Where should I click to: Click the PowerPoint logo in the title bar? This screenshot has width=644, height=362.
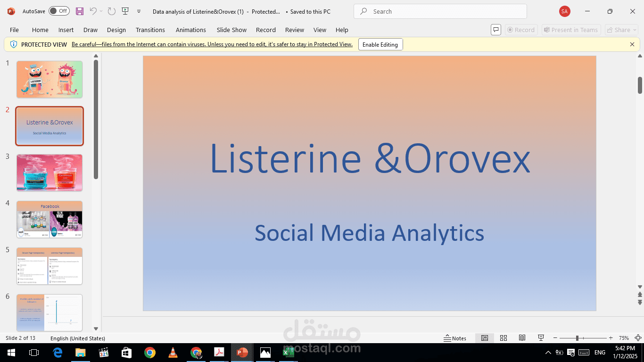pyautogui.click(x=11, y=11)
